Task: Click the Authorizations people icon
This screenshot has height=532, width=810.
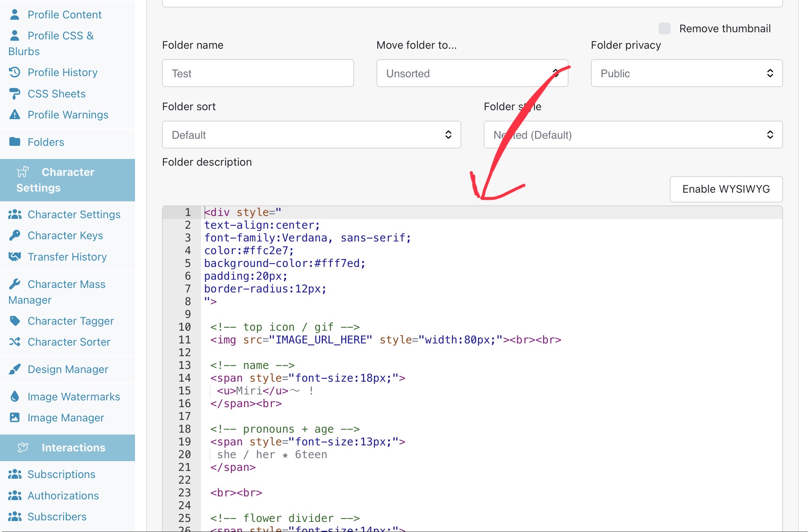Action: click(x=15, y=495)
